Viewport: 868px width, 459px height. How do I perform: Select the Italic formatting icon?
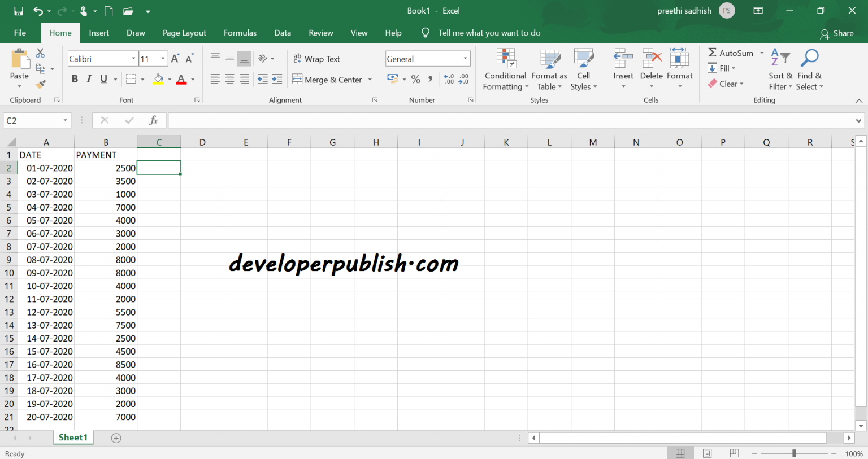pos(89,79)
